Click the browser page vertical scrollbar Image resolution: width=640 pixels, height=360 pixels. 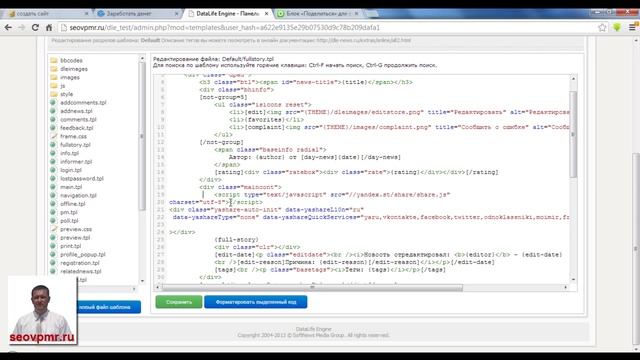636,248
